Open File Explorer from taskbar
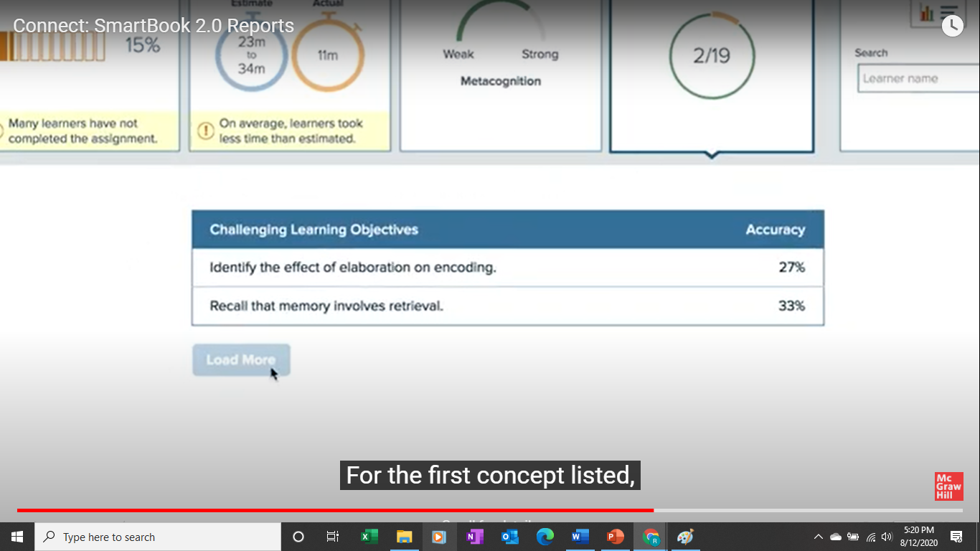This screenshot has height=551, width=980. [404, 537]
